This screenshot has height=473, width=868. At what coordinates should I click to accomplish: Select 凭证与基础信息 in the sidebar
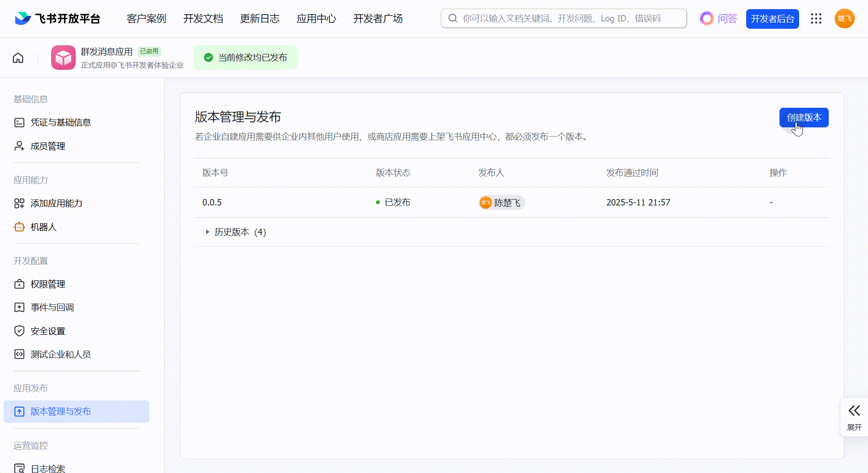click(60, 122)
